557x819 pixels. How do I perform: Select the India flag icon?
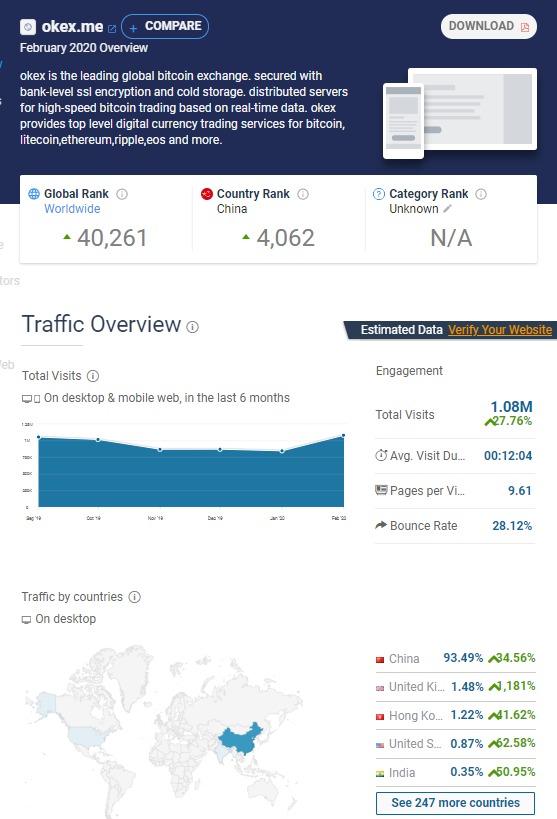(380, 774)
